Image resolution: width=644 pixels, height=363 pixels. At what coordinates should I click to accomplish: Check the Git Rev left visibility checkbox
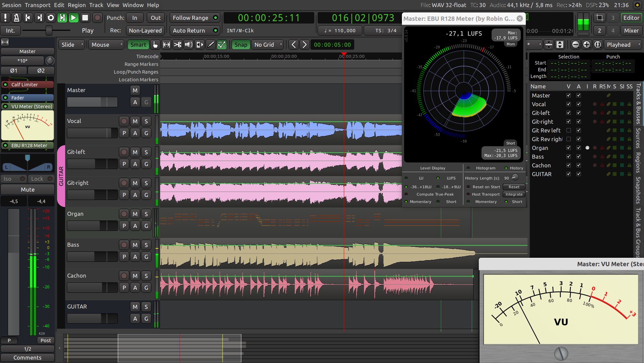[568, 130]
